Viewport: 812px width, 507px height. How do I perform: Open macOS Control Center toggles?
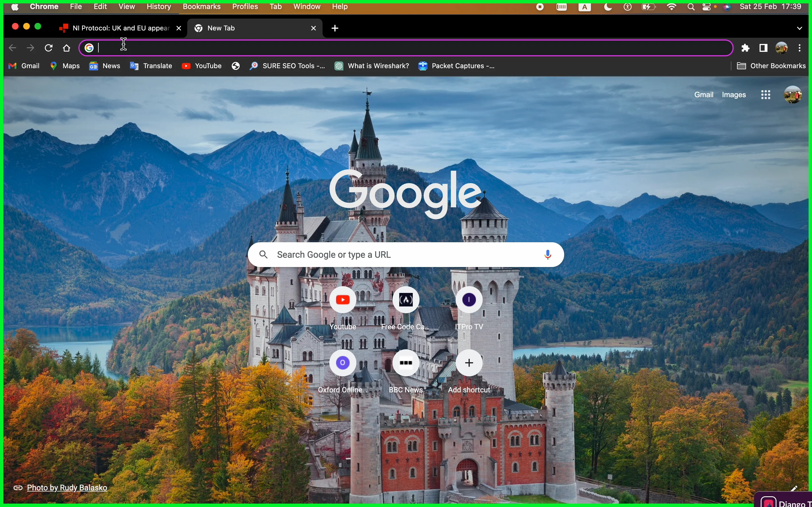[x=707, y=7]
